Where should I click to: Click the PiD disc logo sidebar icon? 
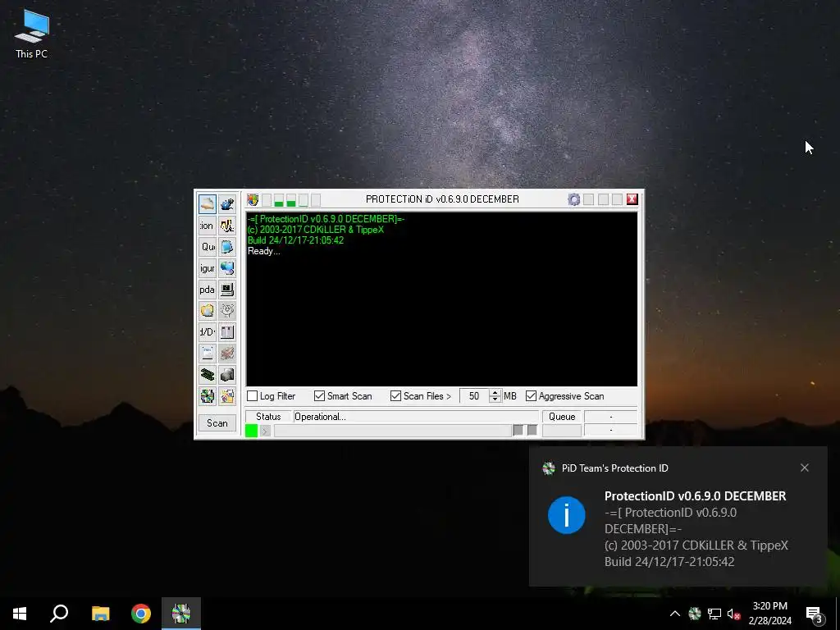pyautogui.click(x=208, y=396)
